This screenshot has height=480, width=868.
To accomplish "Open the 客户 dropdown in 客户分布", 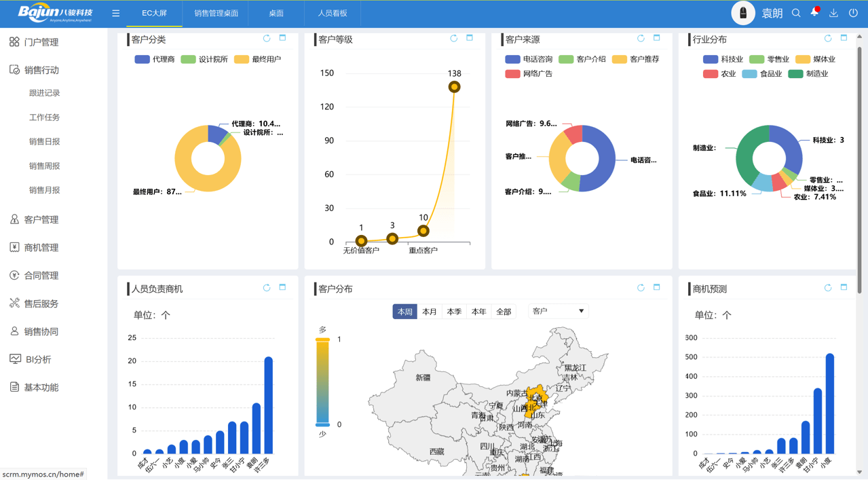I will point(558,311).
